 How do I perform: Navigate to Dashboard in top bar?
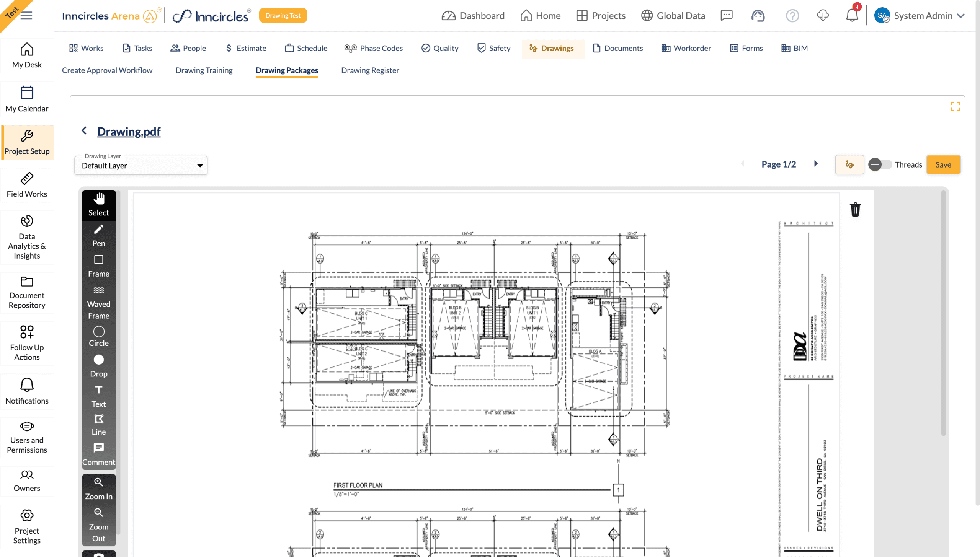473,16
